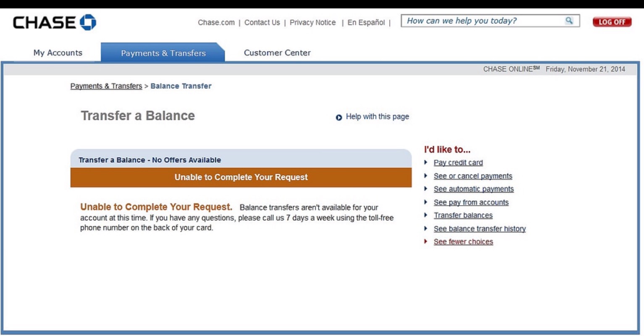View the Privacy Notice link
Viewport: 644px width, 336px height.
point(313,23)
